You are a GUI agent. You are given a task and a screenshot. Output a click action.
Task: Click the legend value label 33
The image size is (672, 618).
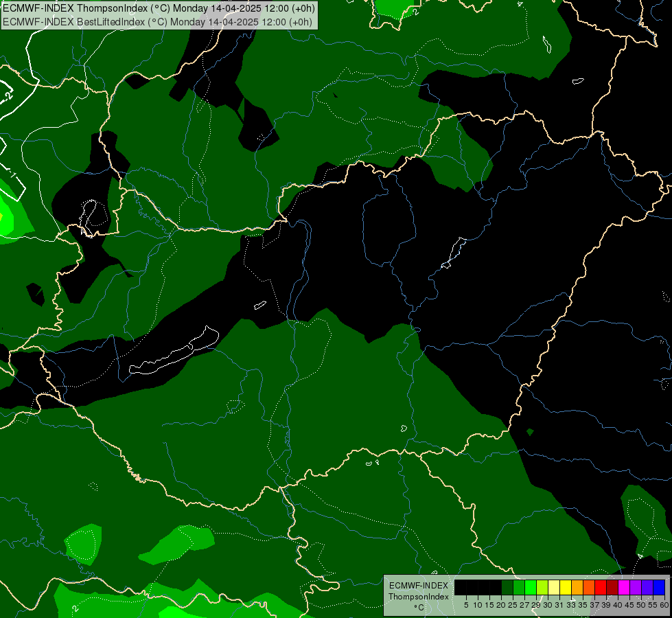[x=571, y=605]
